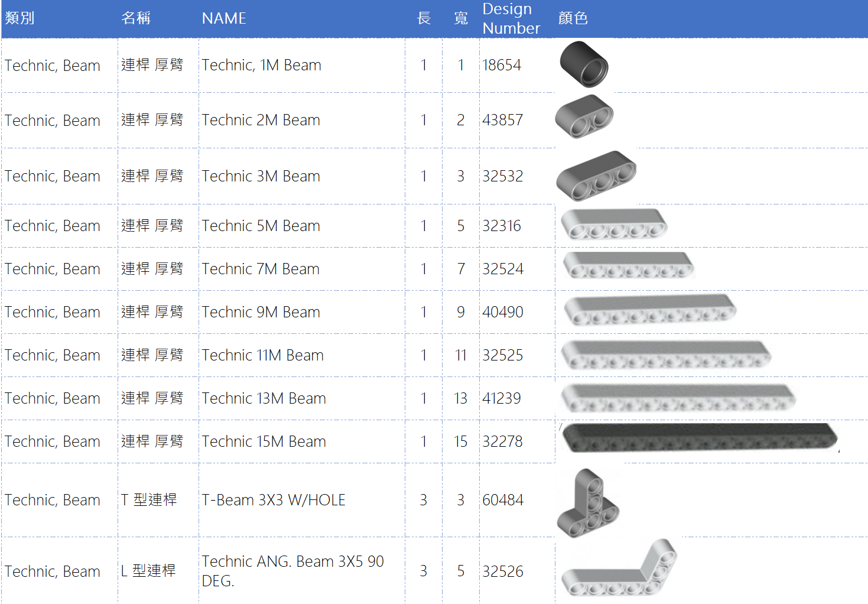The height and width of the screenshot is (604, 868).
Task: Click the 11M Beam part image
Action: [666, 355]
